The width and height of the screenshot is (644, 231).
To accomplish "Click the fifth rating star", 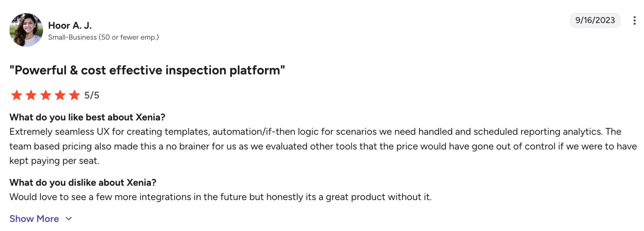I will tap(74, 95).
